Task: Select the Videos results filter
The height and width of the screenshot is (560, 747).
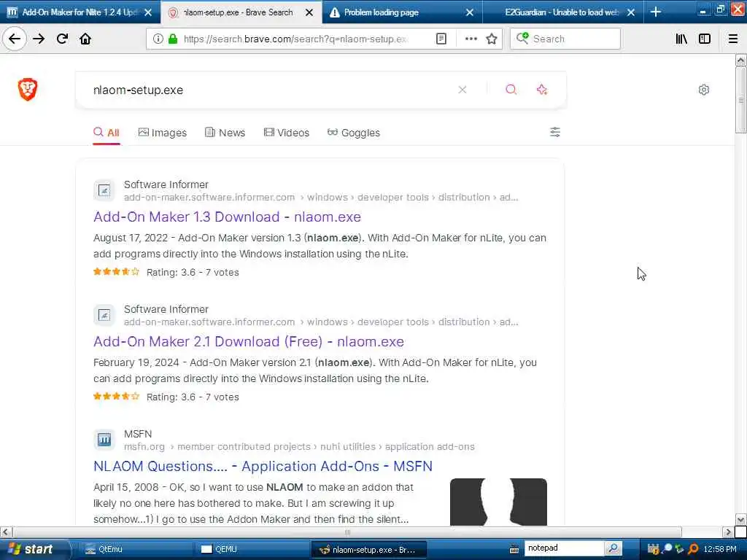Action: [x=286, y=133]
